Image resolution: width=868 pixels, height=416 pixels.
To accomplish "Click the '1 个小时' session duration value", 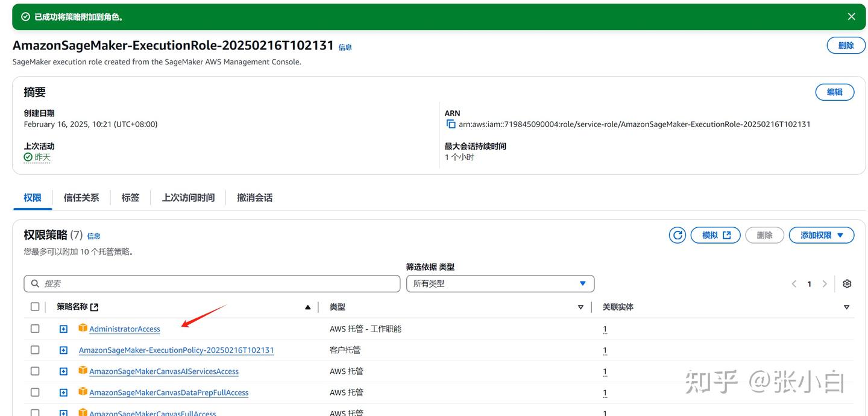I will pos(459,157).
